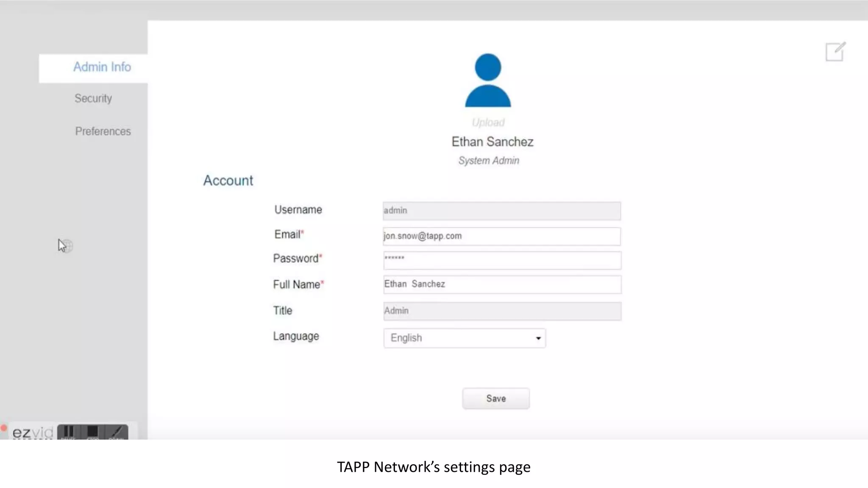Switch to the Security tab
The image size is (868, 488).
coord(93,98)
